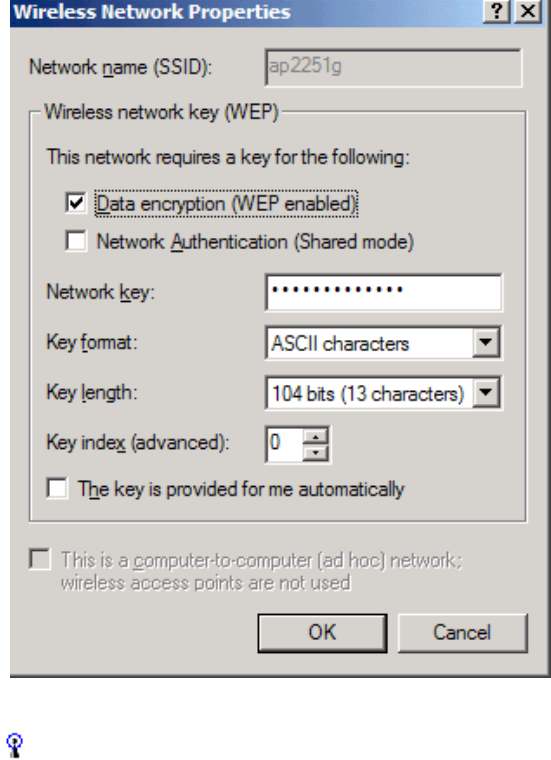Decrease Key index with down arrow
Image resolution: width=551 pixels, height=760 pixels.
tap(315, 453)
